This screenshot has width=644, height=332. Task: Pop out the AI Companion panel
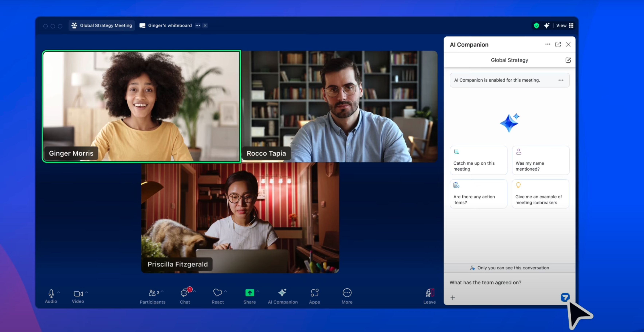(x=558, y=44)
